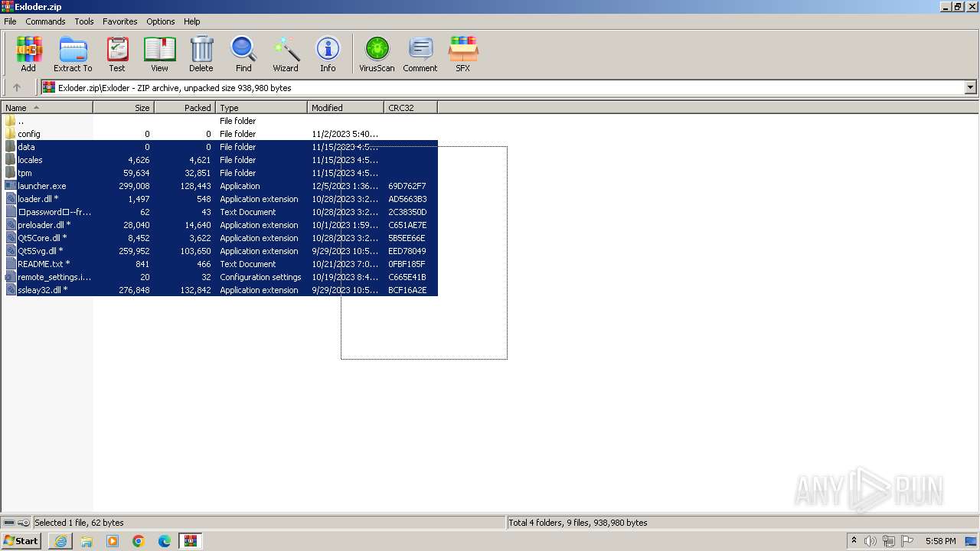
Task: Sort by the CRC32 column header
Action: tap(410, 108)
